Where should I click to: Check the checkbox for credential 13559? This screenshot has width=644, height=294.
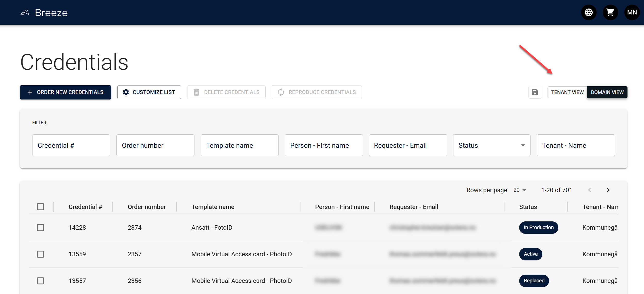coord(40,254)
